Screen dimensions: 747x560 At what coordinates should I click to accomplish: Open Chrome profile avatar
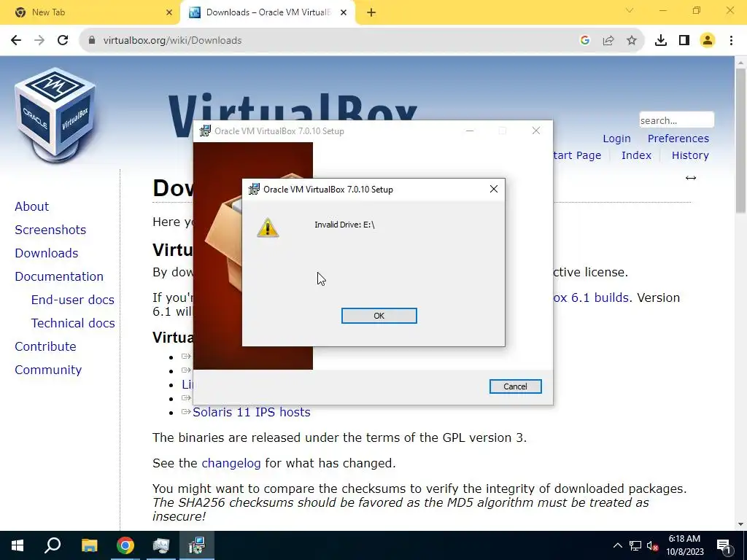(x=707, y=41)
